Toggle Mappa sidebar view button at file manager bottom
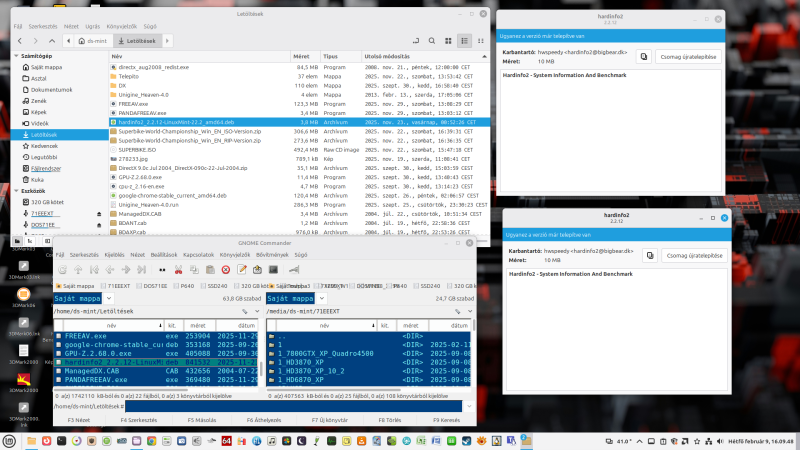 coord(17,241)
